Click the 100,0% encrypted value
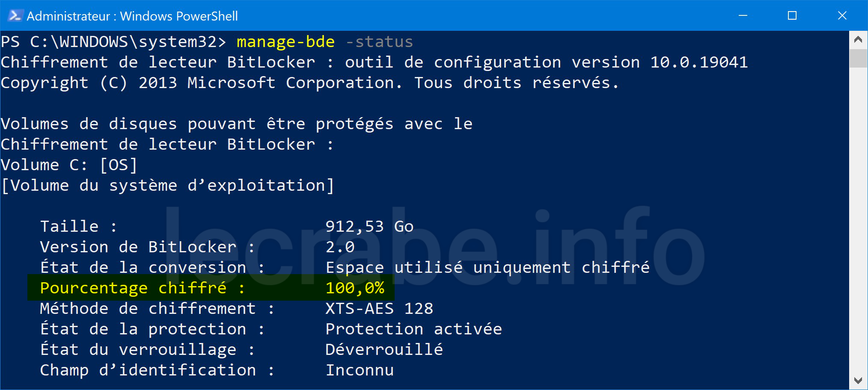 pos(355,288)
